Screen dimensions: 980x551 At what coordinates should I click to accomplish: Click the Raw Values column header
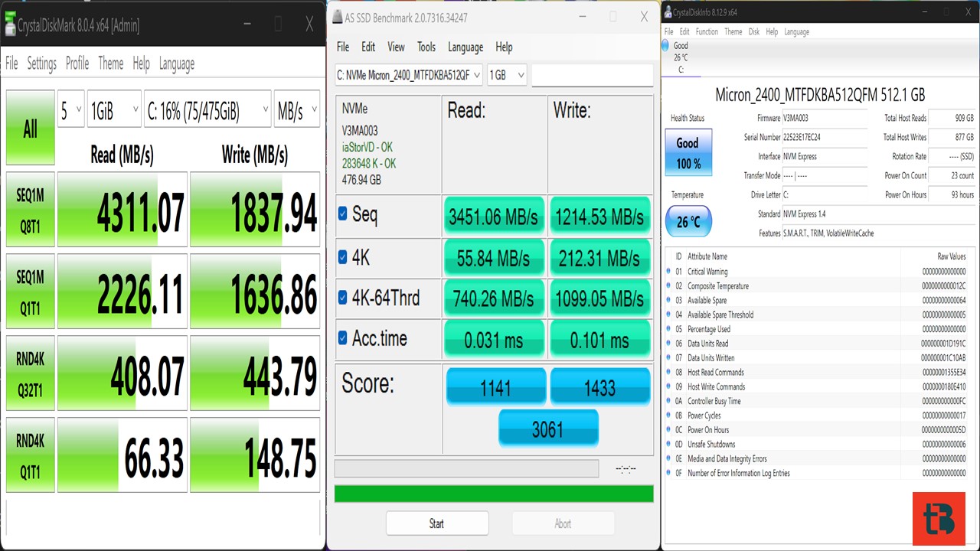point(952,256)
